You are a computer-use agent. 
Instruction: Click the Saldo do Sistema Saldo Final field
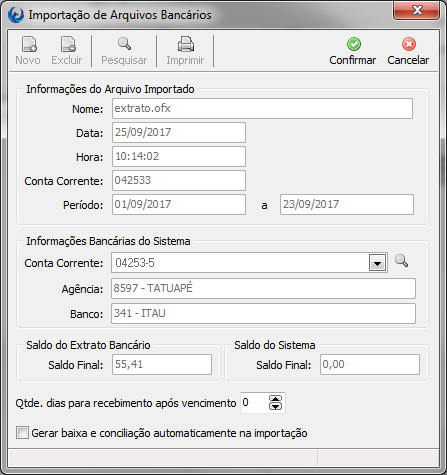(370, 365)
